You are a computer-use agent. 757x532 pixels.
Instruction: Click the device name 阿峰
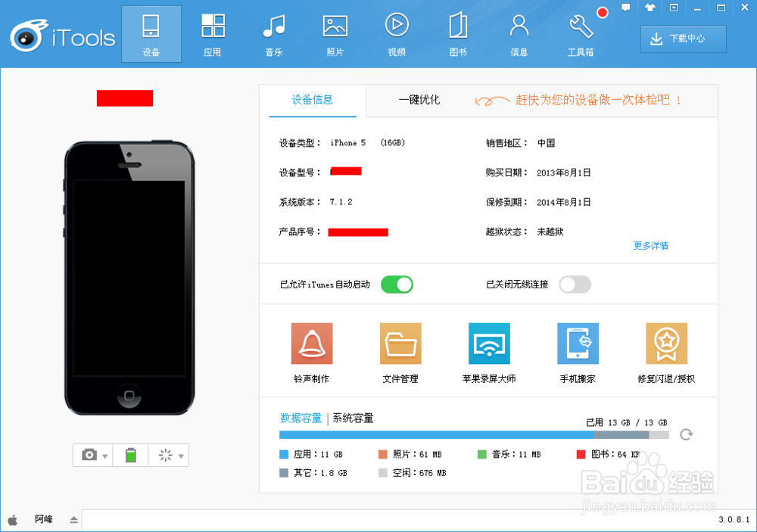click(x=43, y=519)
